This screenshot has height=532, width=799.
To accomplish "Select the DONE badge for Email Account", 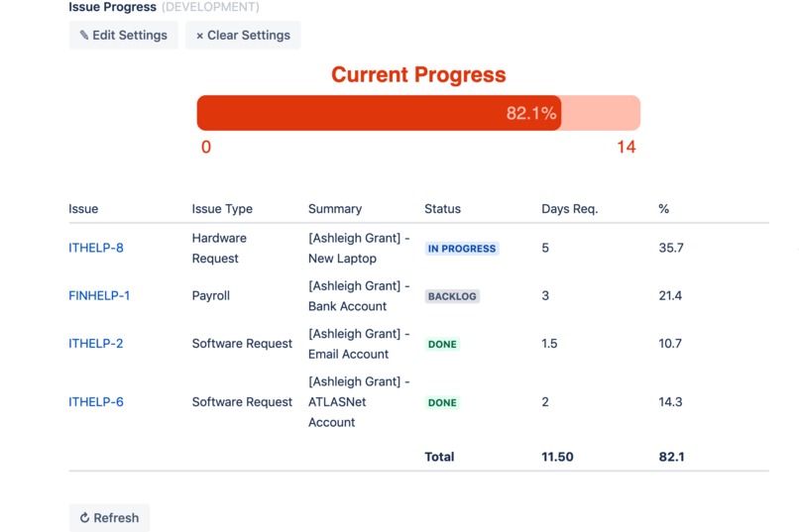I will point(442,344).
